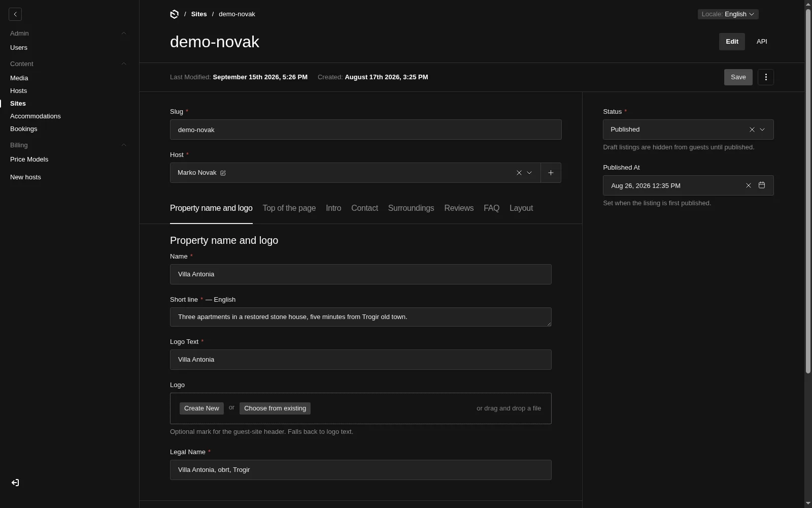The height and width of the screenshot is (508, 812).
Task: Select the Property name and logo tab
Action: pyautogui.click(x=211, y=208)
